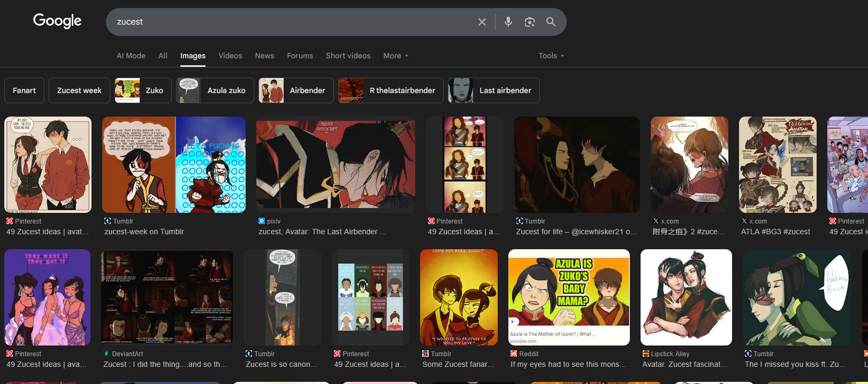868x384 pixels.
Task: Click the X favicon beside the ATLA #BG3 result
Action: 744,221
